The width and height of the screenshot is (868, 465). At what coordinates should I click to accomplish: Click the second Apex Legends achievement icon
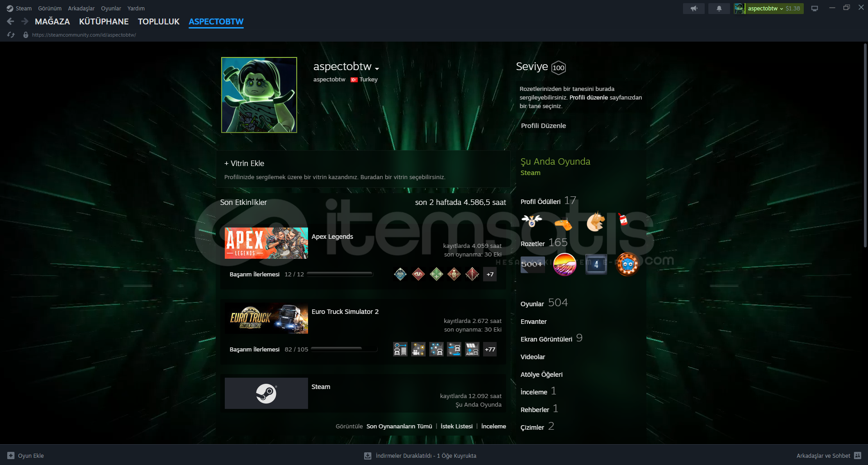click(418, 274)
